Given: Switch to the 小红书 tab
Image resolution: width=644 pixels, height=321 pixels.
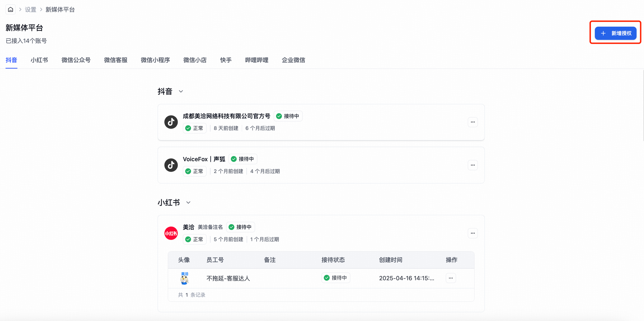Looking at the screenshot, I should [39, 60].
